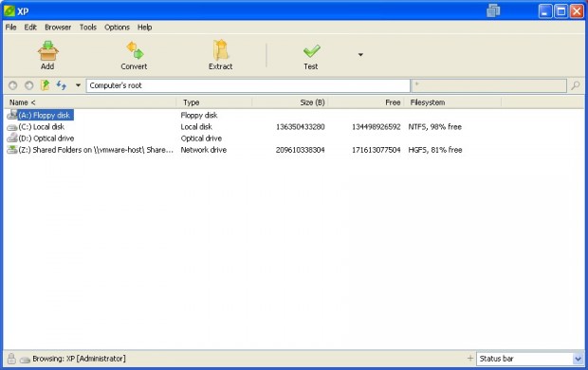
Task: Click the 'Browsing: XP [Administrator]' status text
Action: click(79, 359)
